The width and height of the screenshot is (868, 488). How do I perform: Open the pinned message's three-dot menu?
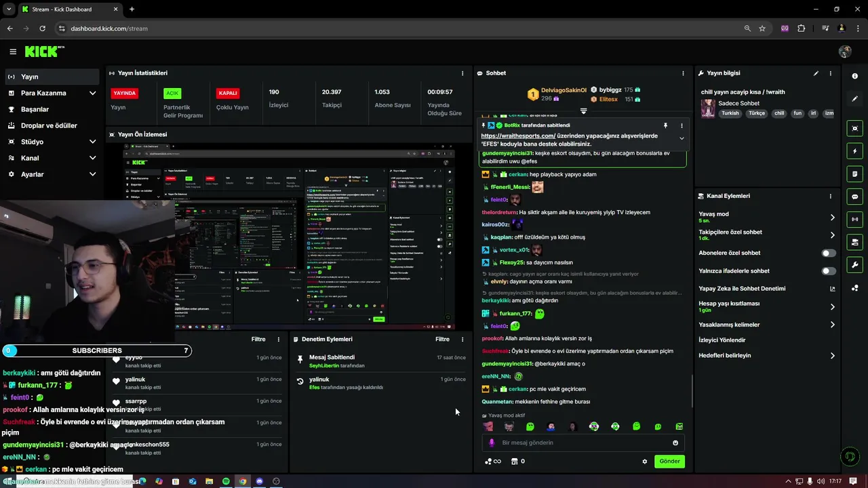coord(682,125)
